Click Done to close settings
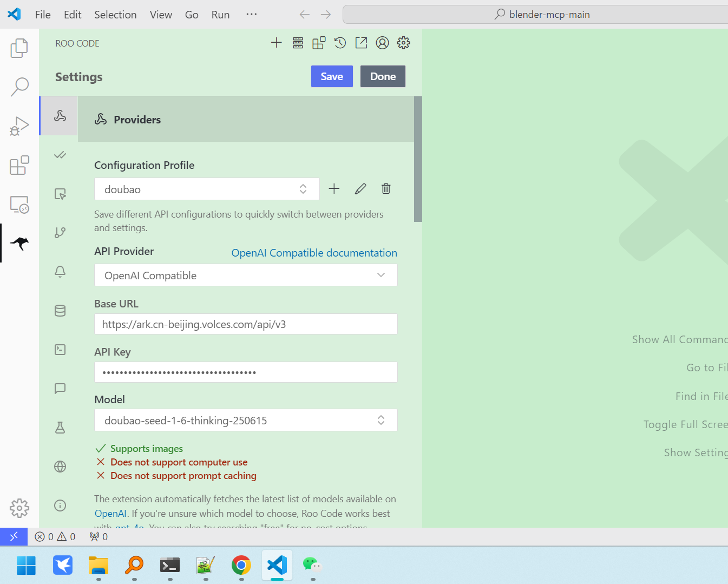Viewport: 728px width, 584px height. pos(383,76)
